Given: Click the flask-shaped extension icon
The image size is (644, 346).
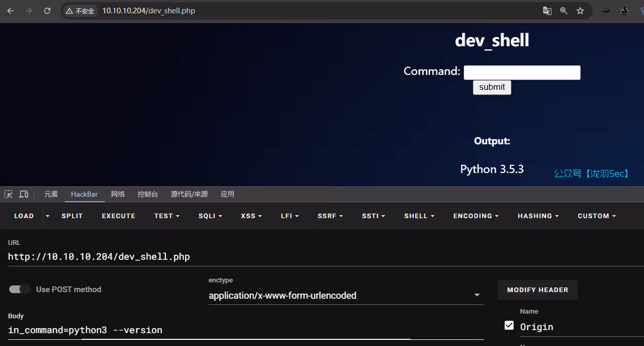Looking at the screenshot, I should point(624,10).
